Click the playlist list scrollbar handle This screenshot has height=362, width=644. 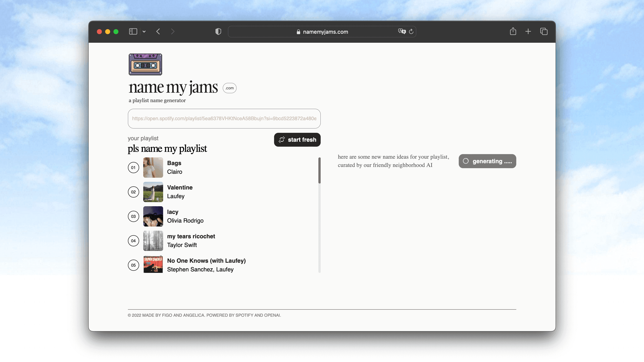(x=319, y=170)
